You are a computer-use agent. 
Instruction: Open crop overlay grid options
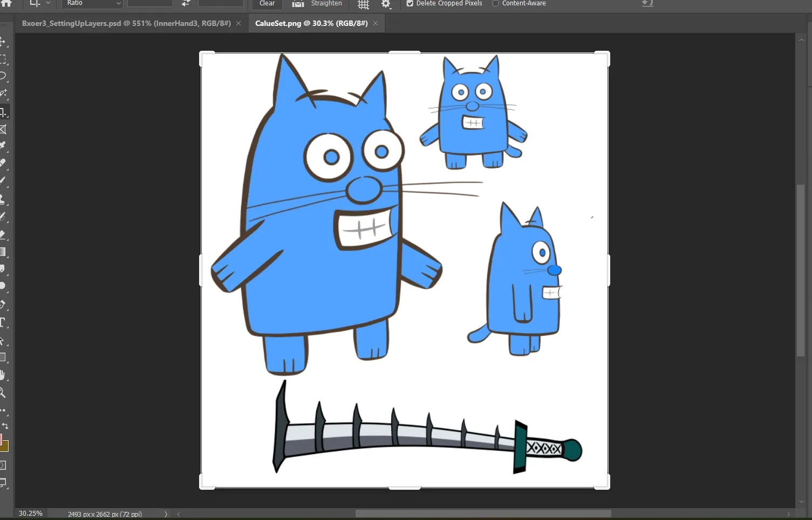[x=364, y=4]
